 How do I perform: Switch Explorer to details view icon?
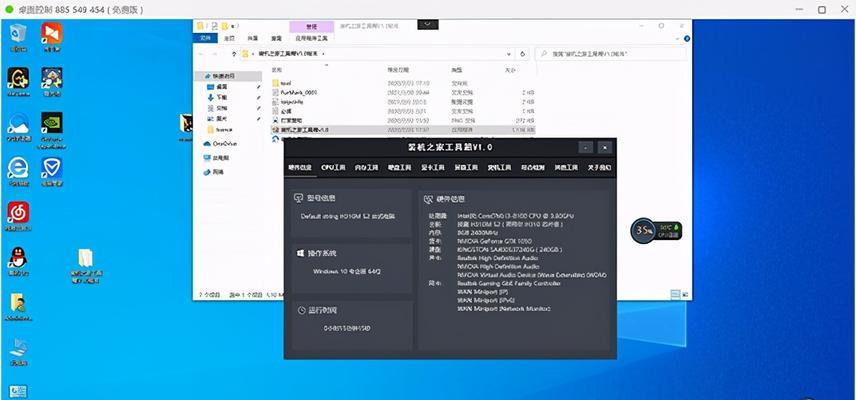coord(675,294)
